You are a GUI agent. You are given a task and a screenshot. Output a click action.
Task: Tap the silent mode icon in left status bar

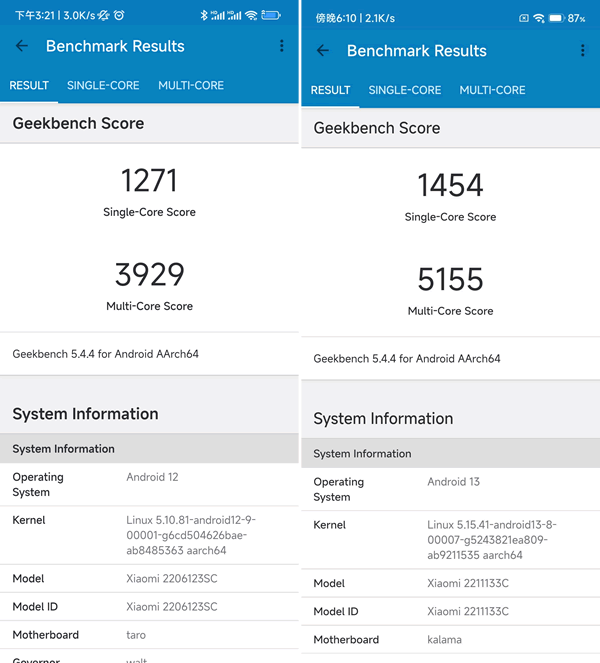tap(105, 15)
